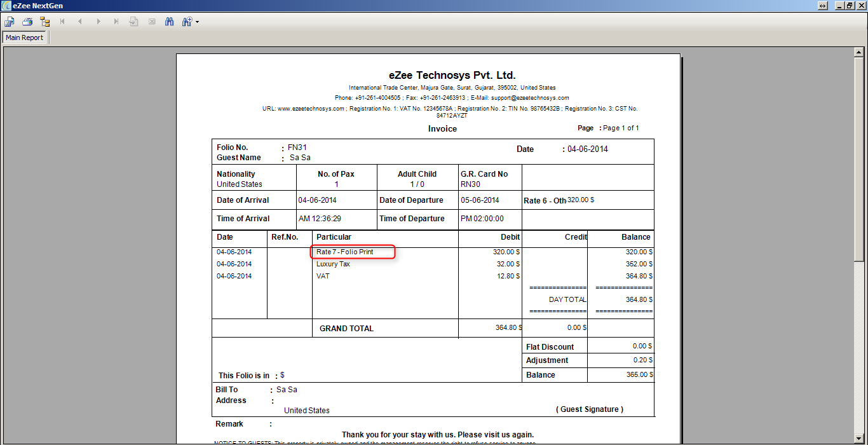Click the Adjustment value 0.20 $
The image size is (868, 445).
coord(642,360)
